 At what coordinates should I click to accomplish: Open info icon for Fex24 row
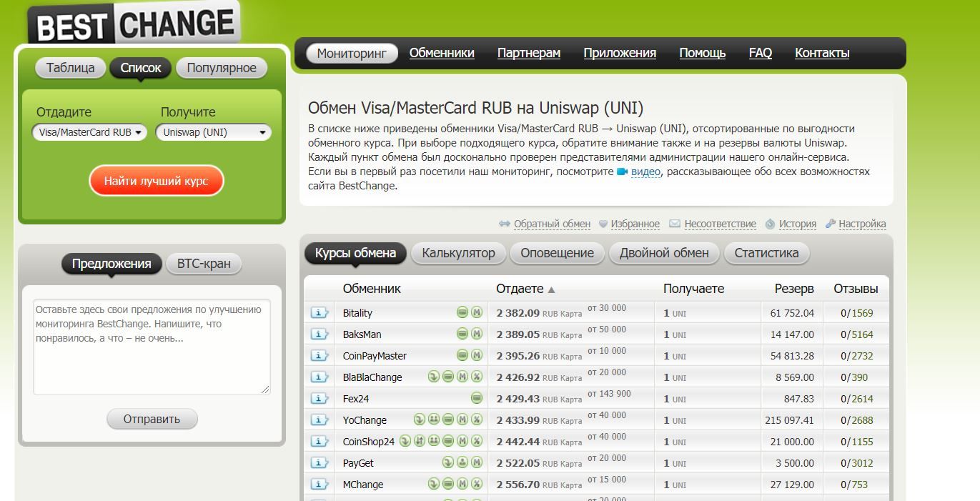[x=319, y=399]
